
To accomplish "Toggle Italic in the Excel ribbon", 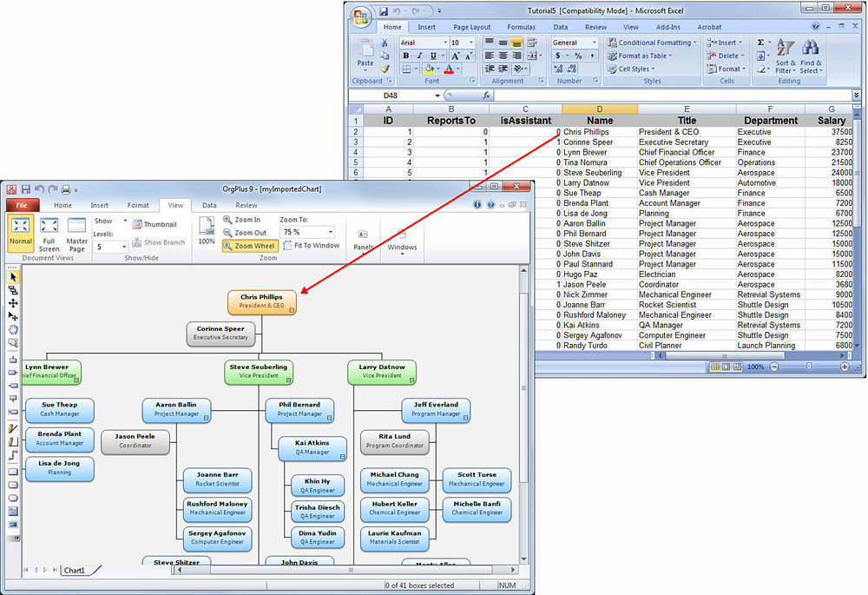I will [419, 56].
